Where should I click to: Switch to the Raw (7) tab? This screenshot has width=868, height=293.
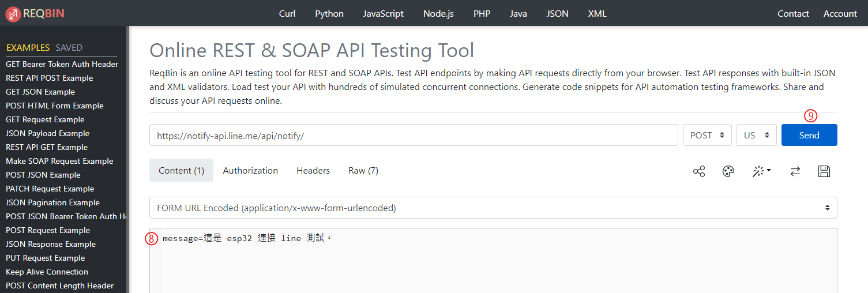tap(363, 170)
